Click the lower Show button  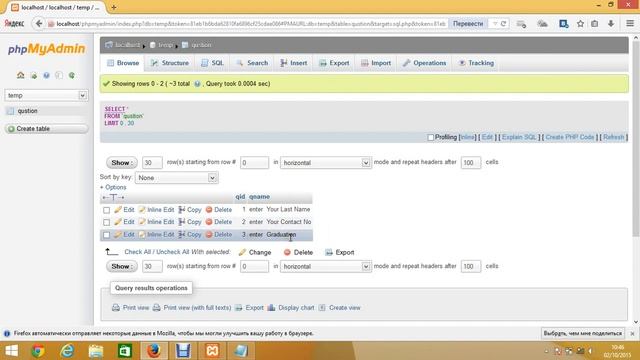pos(122,267)
